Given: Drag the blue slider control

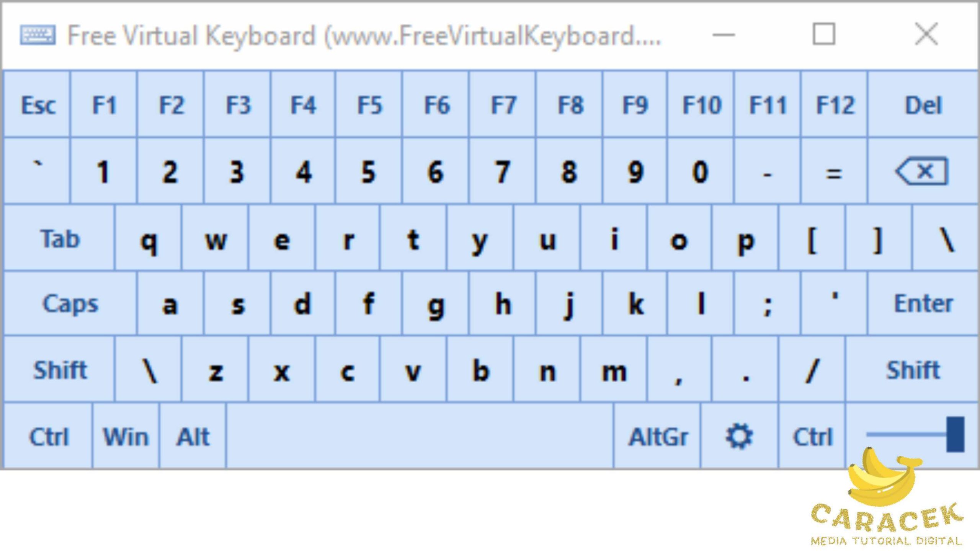Looking at the screenshot, I should [x=956, y=435].
